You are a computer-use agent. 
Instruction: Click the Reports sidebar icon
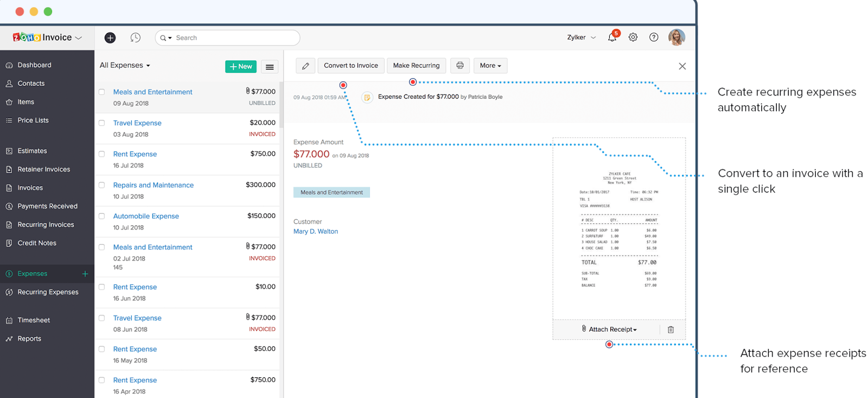(x=9, y=339)
